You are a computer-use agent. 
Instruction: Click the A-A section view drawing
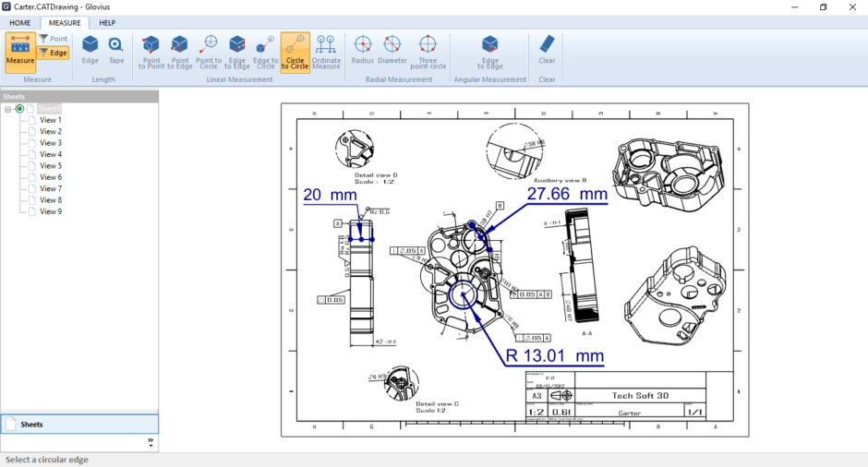(x=581, y=266)
